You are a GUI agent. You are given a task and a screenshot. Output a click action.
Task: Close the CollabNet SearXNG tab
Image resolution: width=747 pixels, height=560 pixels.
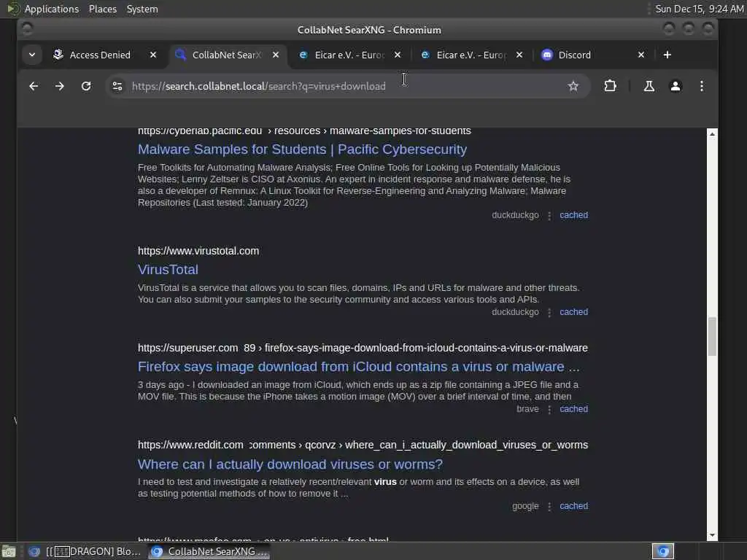point(275,55)
